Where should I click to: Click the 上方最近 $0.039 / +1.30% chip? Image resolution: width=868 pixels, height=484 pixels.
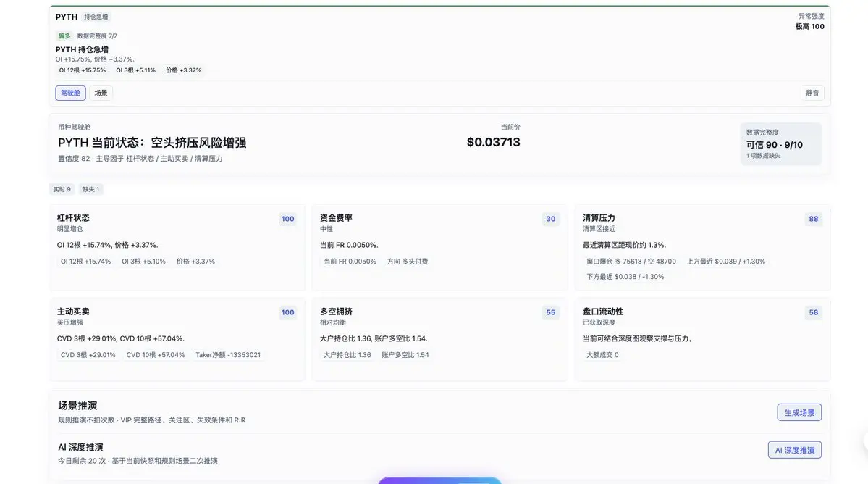coord(726,262)
